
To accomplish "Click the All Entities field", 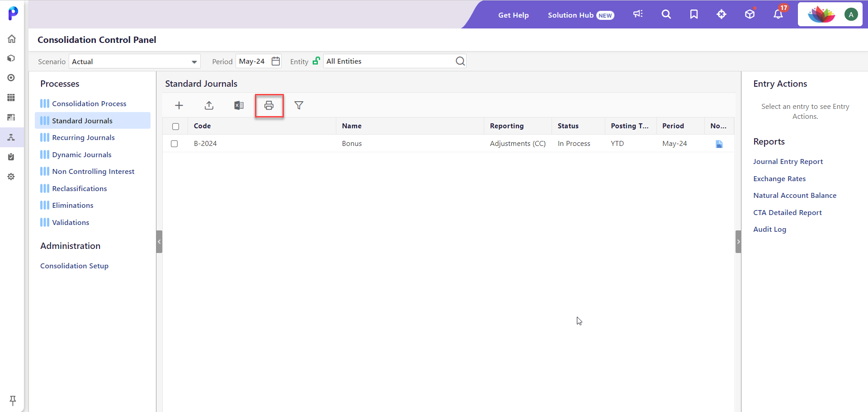I will point(395,61).
